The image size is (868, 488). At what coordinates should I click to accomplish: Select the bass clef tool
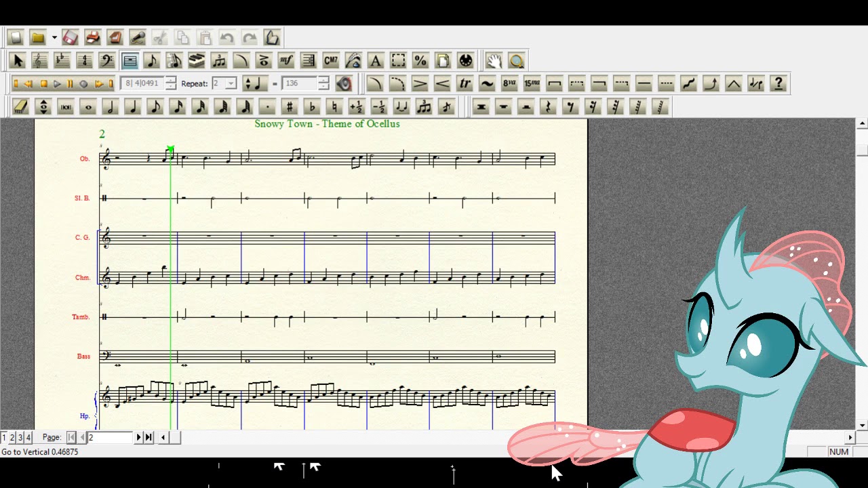107,61
